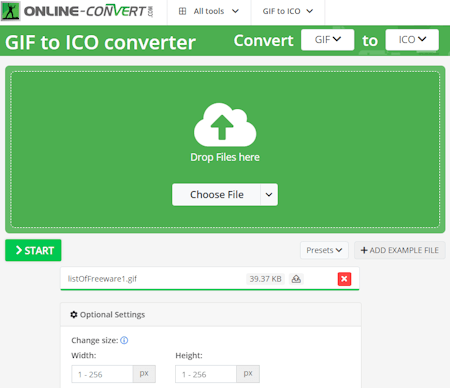
Task: Click the upload icon beside 39.37 KB
Action: coord(296,279)
